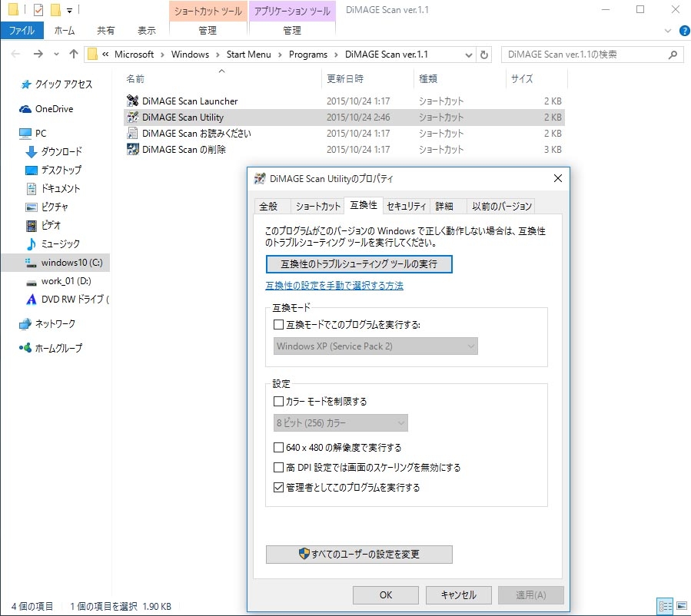Expand the ribbon chevron
Image resolution: width=691 pixels, height=616 pixels.
click(668, 31)
